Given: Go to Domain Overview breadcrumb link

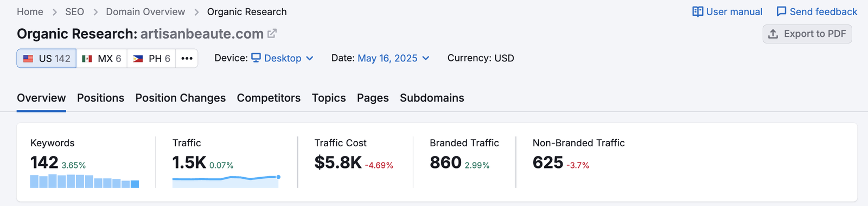Looking at the screenshot, I should click(x=145, y=11).
